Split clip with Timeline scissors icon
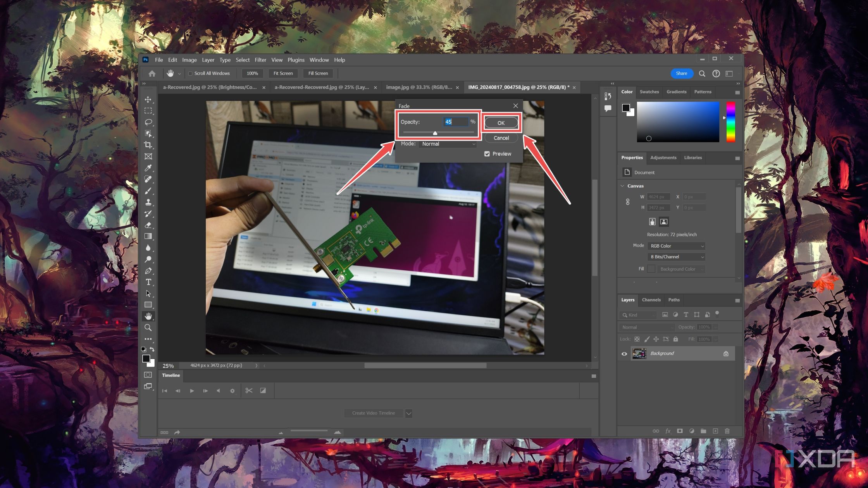This screenshot has width=868, height=488. tap(249, 390)
